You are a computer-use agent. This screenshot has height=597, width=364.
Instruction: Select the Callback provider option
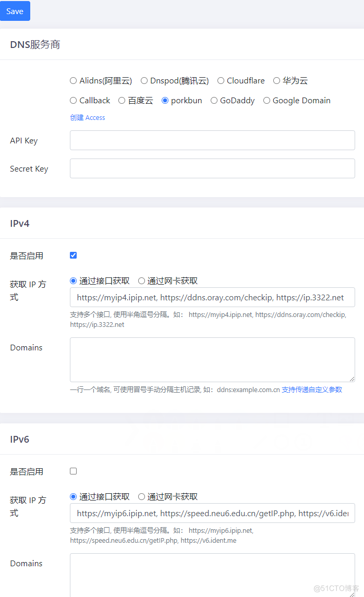[x=74, y=101]
